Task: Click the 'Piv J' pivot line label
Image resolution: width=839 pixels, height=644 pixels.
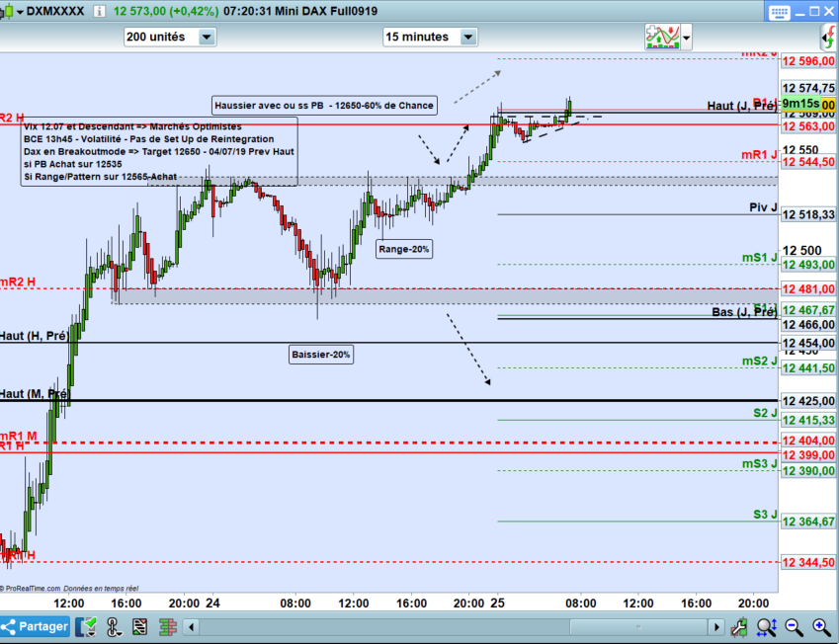Action: click(763, 207)
